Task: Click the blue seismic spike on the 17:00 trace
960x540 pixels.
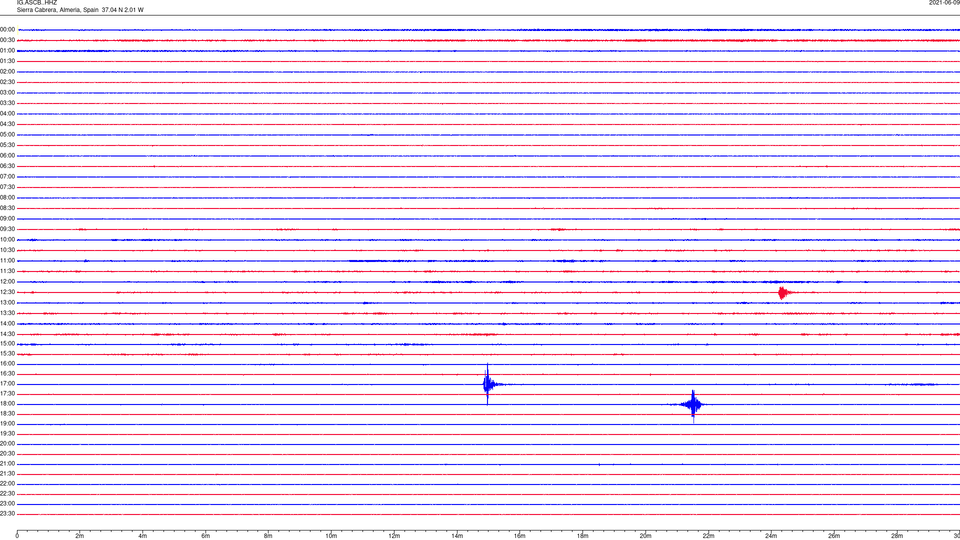Action: tap(488, 384)
